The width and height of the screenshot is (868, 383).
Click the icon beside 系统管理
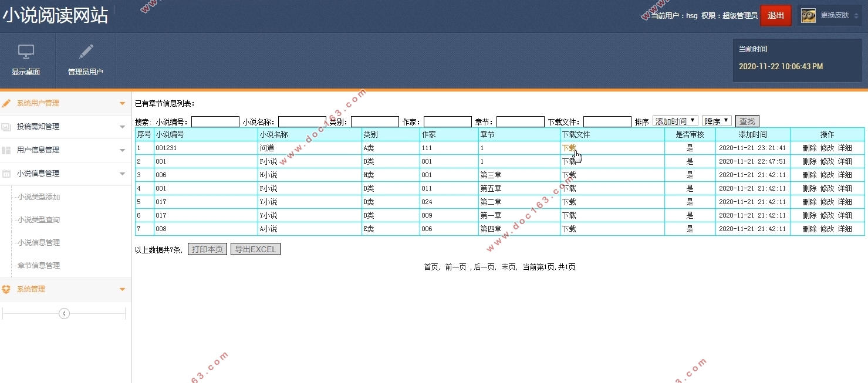tap(6, 289)
